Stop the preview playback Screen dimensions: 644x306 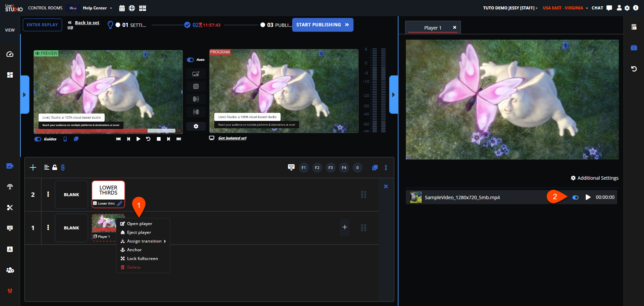pyautogui.click(x=159, y=139)
